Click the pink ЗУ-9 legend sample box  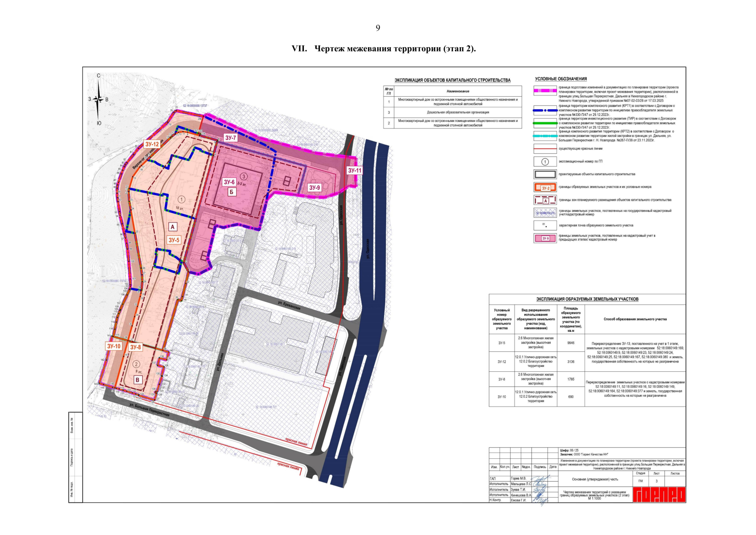point(545,238)
